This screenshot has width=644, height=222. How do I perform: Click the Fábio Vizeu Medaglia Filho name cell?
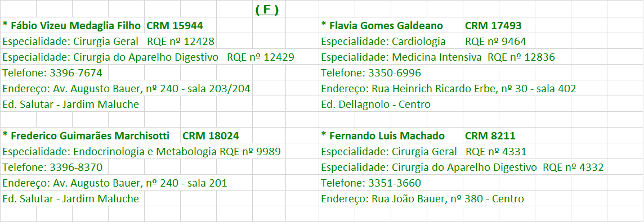[72, 25]
